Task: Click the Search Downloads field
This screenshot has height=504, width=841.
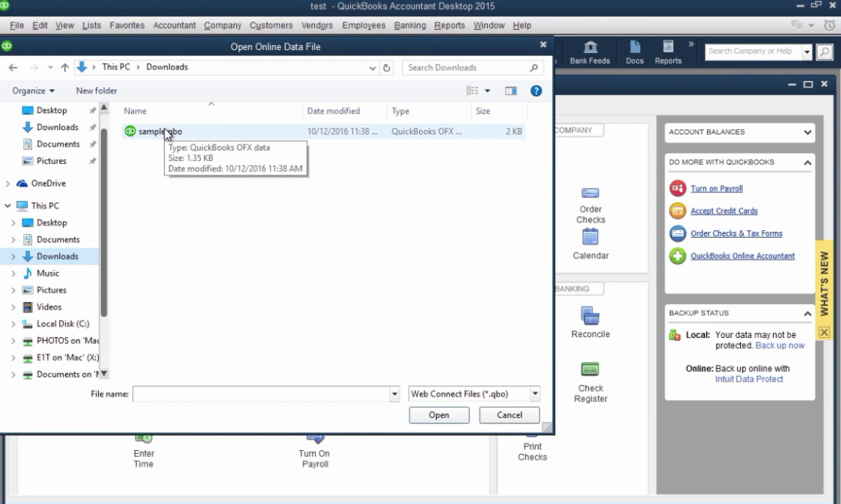Action: coord(472,67)
